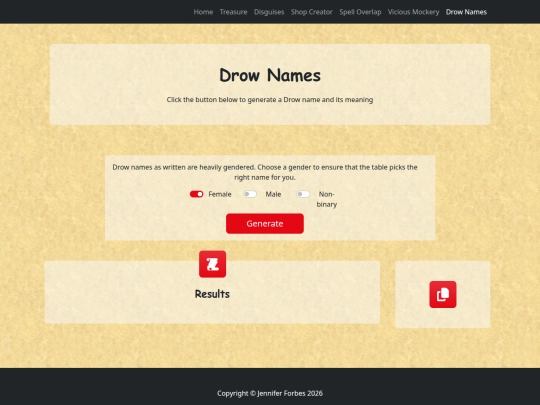540x405 pixels.
Task: Go to the Treasure page
Action: point(233,12)
